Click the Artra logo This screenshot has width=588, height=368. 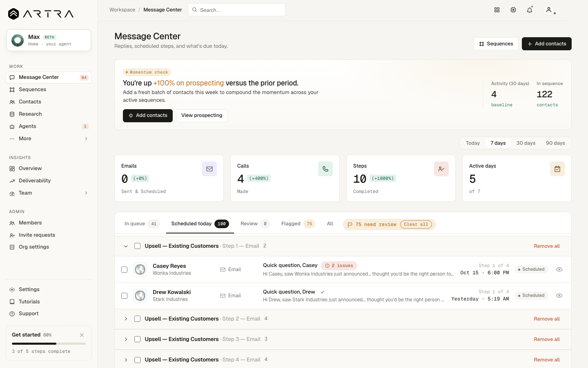[41, 14]
